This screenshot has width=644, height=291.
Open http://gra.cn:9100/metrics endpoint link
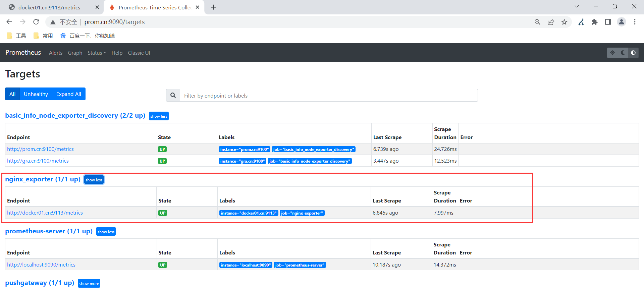[x=38, y=161]
